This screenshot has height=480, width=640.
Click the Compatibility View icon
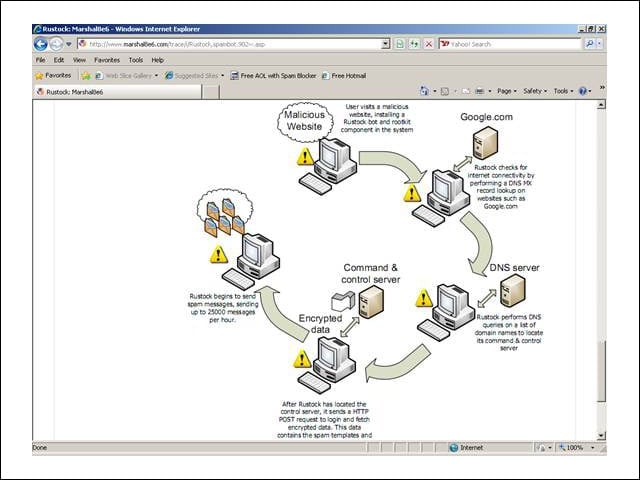click(x=400, y=44)
